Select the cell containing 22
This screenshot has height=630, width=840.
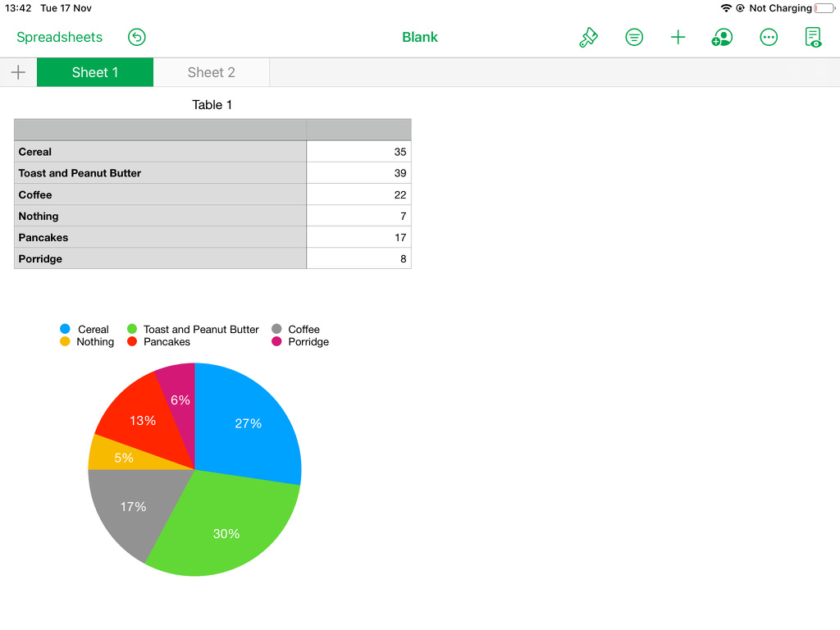(x=359, y=194)
